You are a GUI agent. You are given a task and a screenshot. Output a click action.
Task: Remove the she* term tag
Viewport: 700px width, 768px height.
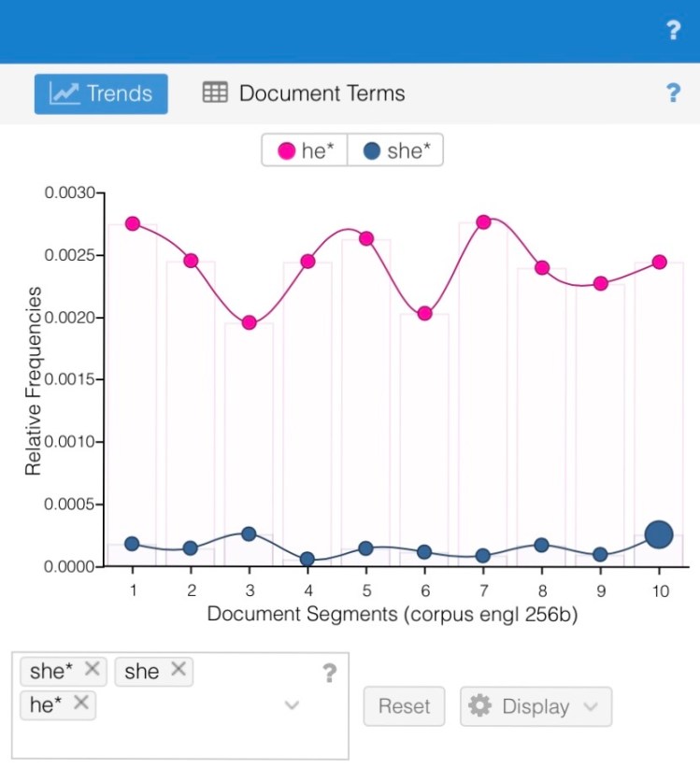[92, 669]
